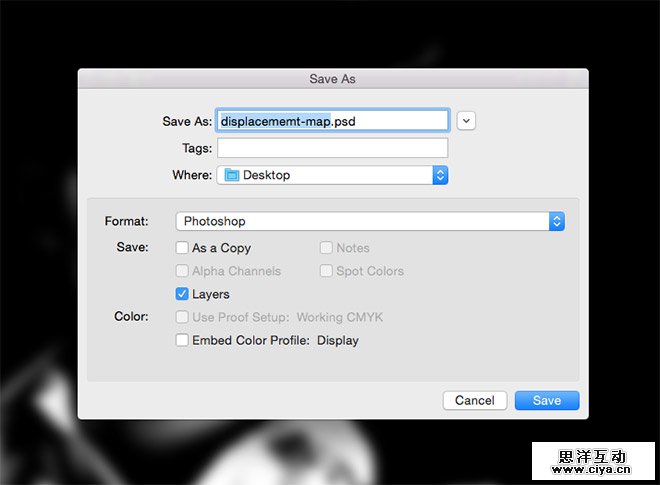Image resolution: width=660 pixels, height=485 pixels.
Task: Click the Save As dialog title bar
Action: pyautogui.click(x=332, y=78)
